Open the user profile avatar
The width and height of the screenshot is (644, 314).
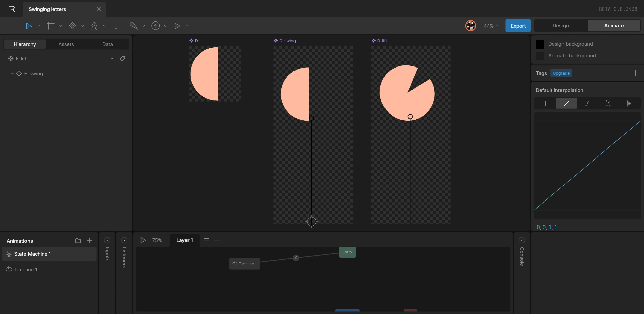coord(471,26)
